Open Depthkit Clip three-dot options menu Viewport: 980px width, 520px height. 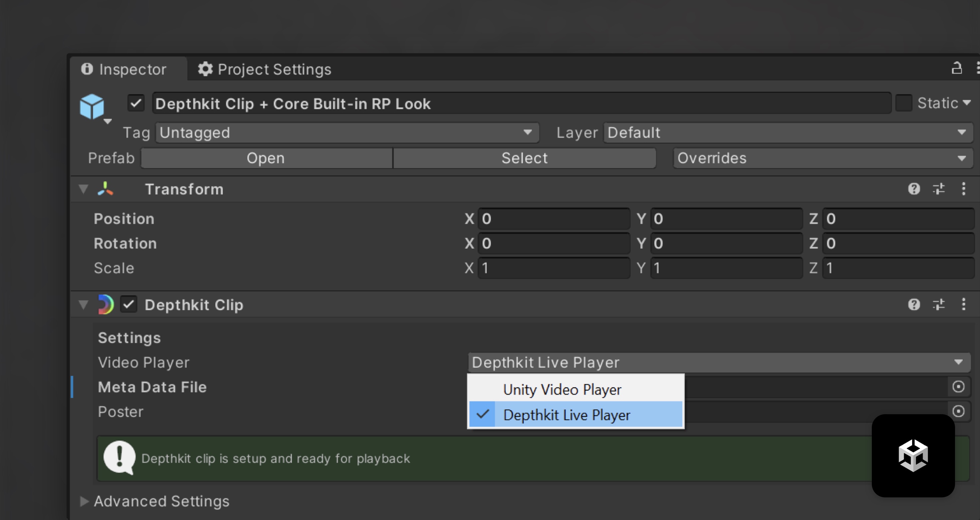(x=963, y=304)
